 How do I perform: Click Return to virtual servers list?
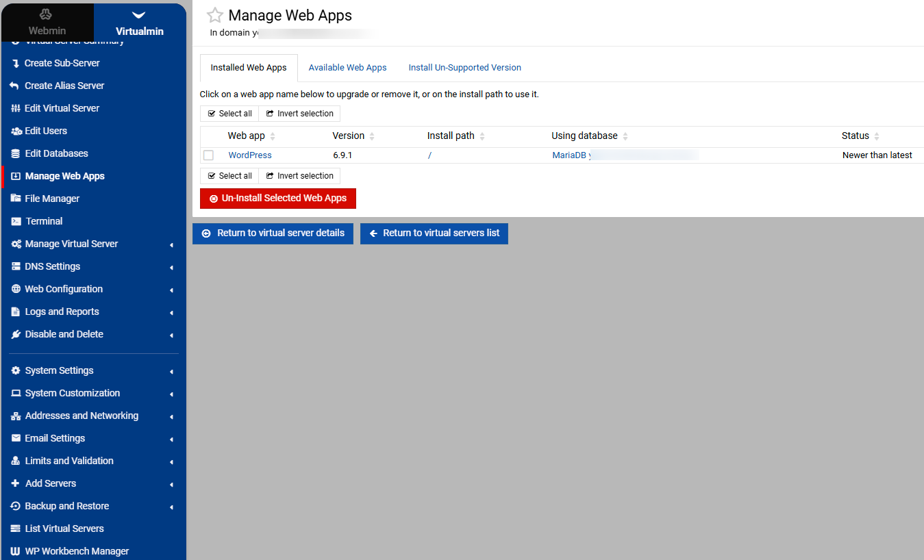(434, 233)
